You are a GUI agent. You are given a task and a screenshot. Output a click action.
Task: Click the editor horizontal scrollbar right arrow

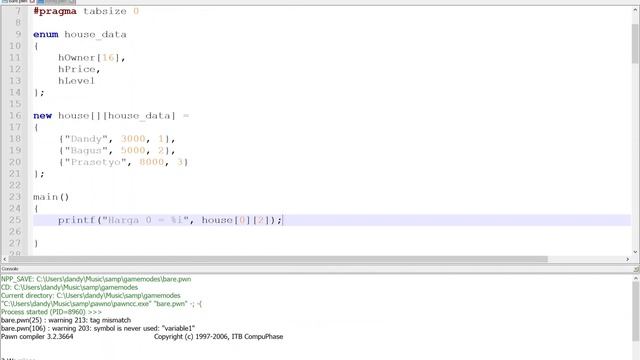coord(627,259)
